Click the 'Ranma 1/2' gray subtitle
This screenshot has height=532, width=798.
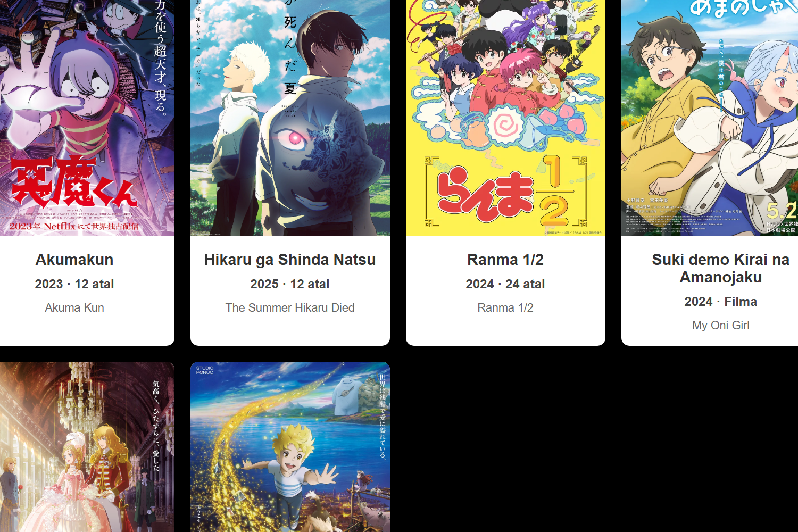tap(505, 307)
